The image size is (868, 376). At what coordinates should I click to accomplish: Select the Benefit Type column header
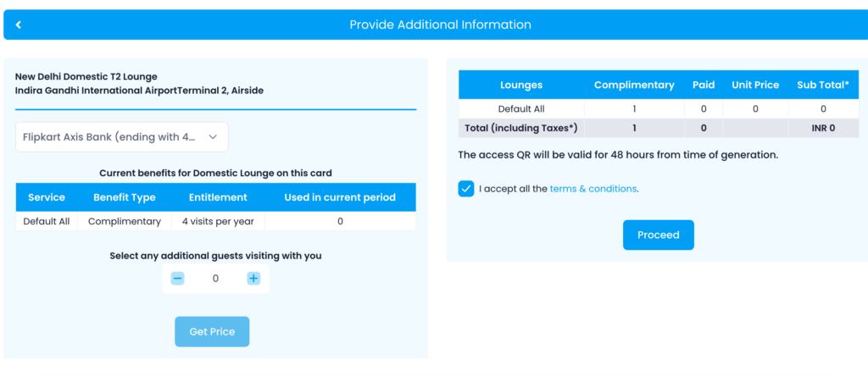coord(125,197)
